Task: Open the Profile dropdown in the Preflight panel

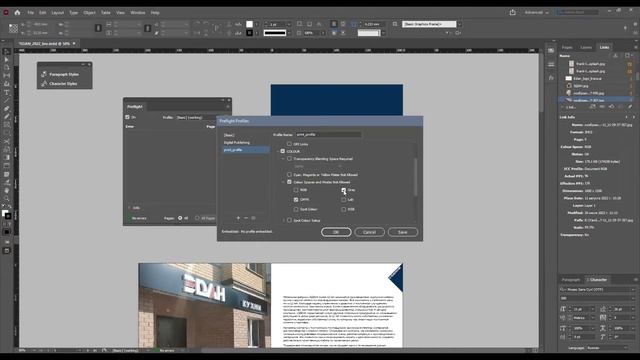Action: click(195, 118)
